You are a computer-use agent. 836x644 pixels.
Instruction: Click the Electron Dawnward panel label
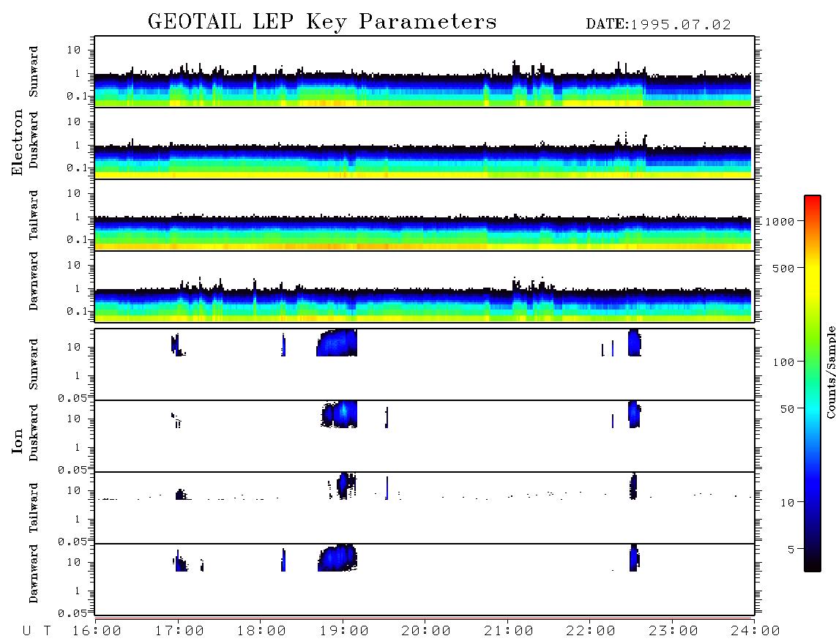[34, 281]
